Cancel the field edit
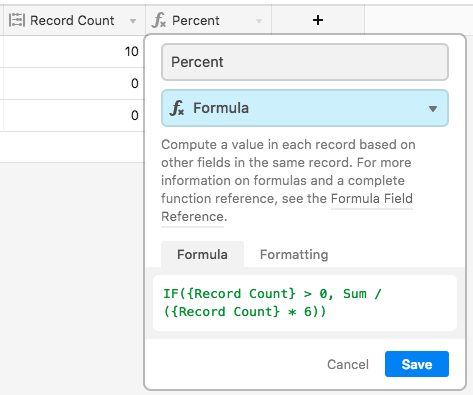 click(348, 364)
